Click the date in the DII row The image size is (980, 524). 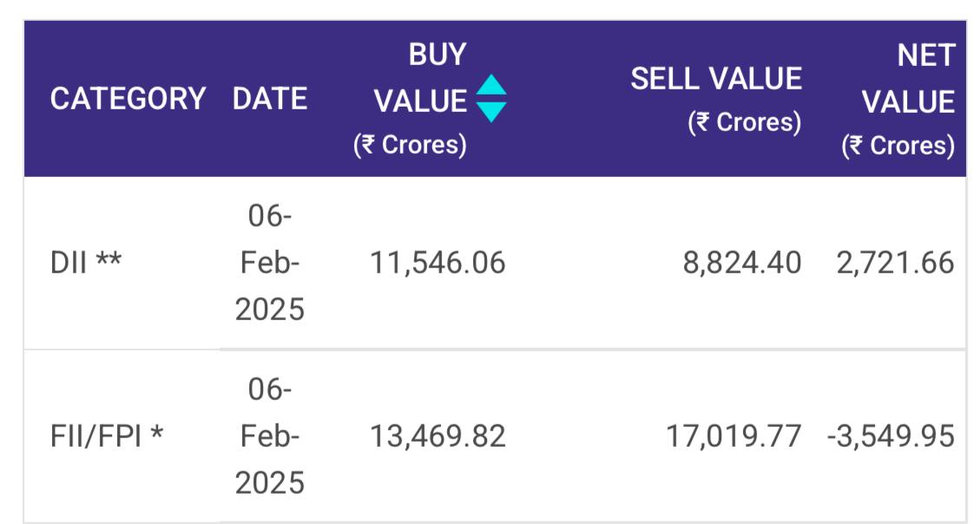pyautogui.click(x=270, y=263)
